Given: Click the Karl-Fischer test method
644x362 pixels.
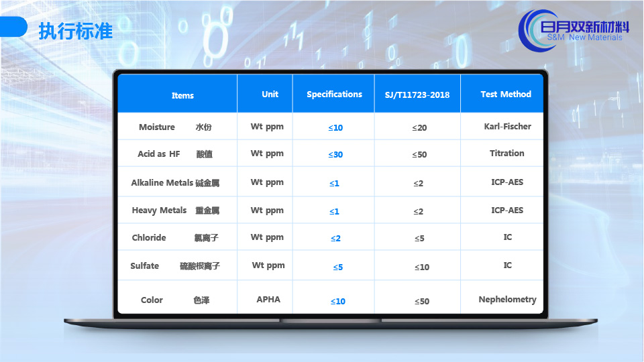Looking at the screenshot, I should tap(507, 127).
